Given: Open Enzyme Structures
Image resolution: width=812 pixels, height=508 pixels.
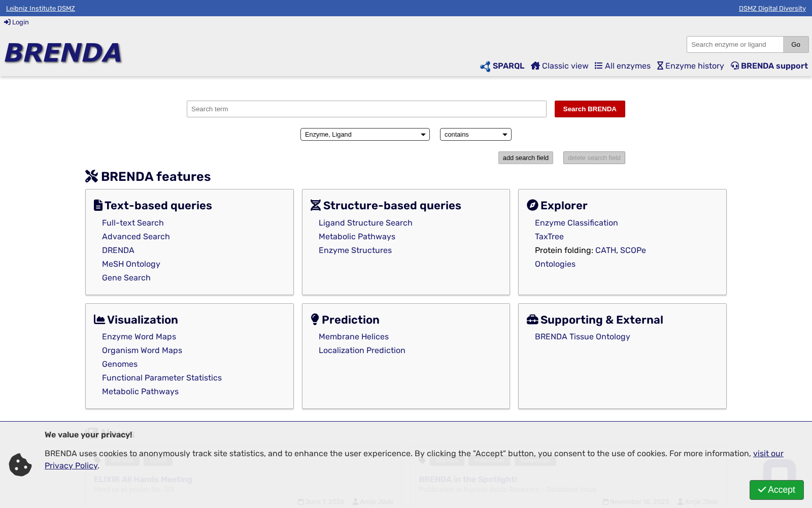Looking at the screenshot, I should tap(355, 250).
